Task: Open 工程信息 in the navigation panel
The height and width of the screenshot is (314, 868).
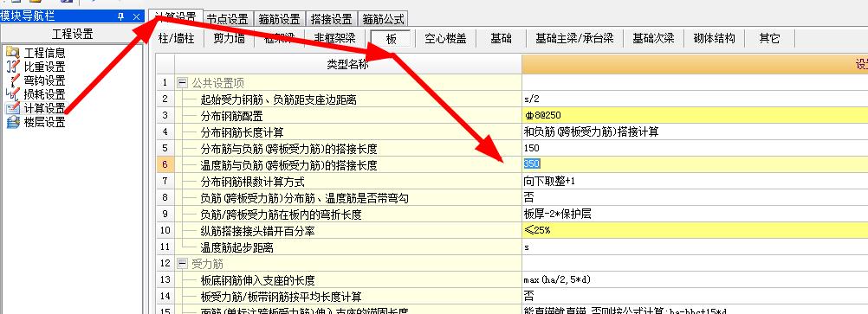Action: pos(44,53)
